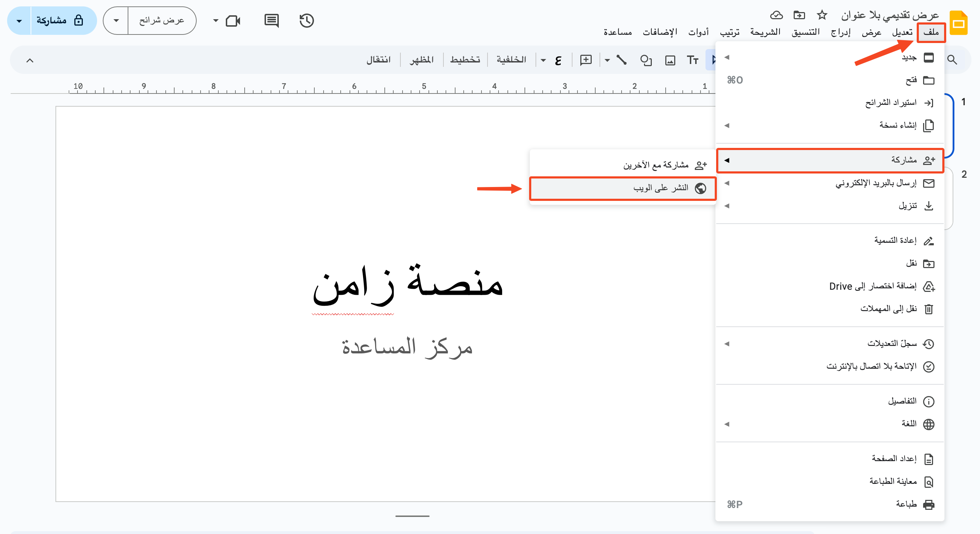
Task: Check the cloud save status icon
Action: [776, 15]
